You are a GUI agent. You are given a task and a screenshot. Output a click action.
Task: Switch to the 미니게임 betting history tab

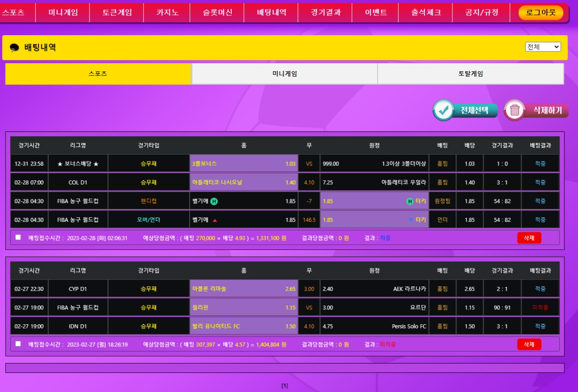[x=284, y=74]
